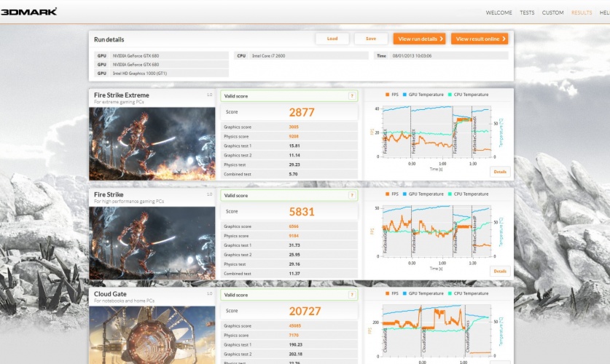Select the Results tab
610x364 pixels.
click(x=582, y=12)
